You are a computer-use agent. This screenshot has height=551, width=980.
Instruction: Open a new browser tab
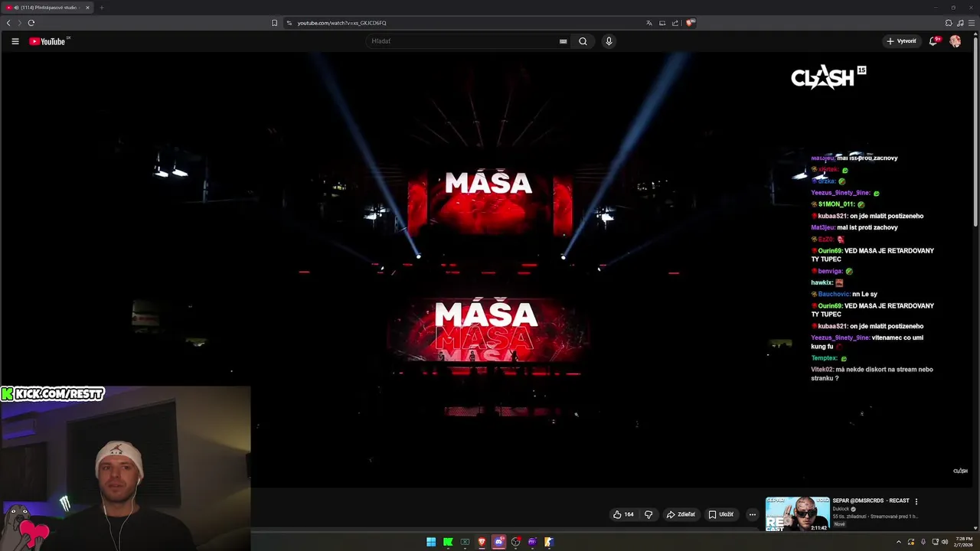(101, 8)
